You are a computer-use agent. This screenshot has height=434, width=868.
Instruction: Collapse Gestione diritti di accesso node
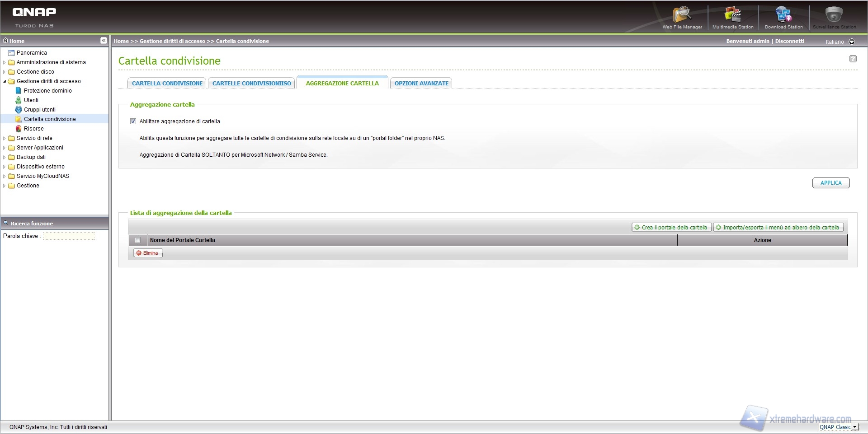5,81
